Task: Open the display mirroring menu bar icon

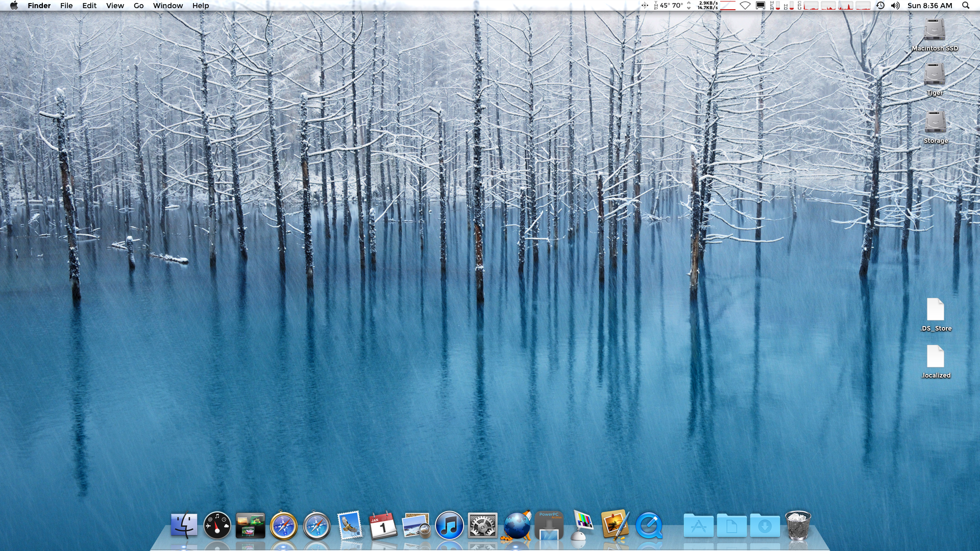Action: pos(761,6)
